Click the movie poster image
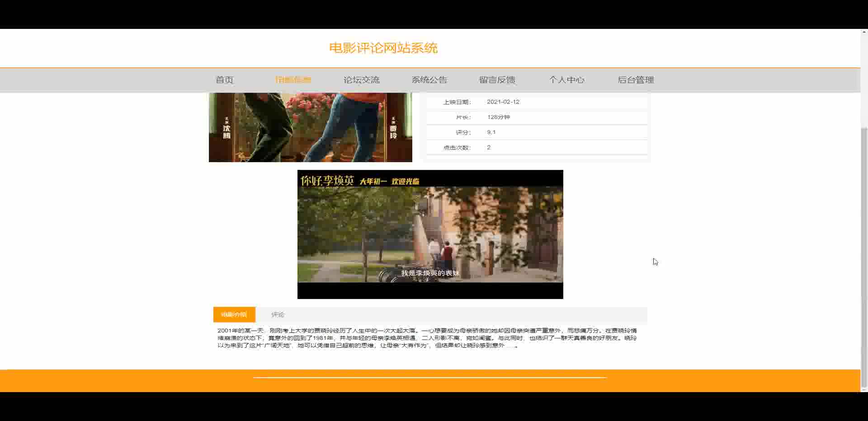The height and width of the screenshot is (421, 868). pyautogui.click(x=311, y=127)
